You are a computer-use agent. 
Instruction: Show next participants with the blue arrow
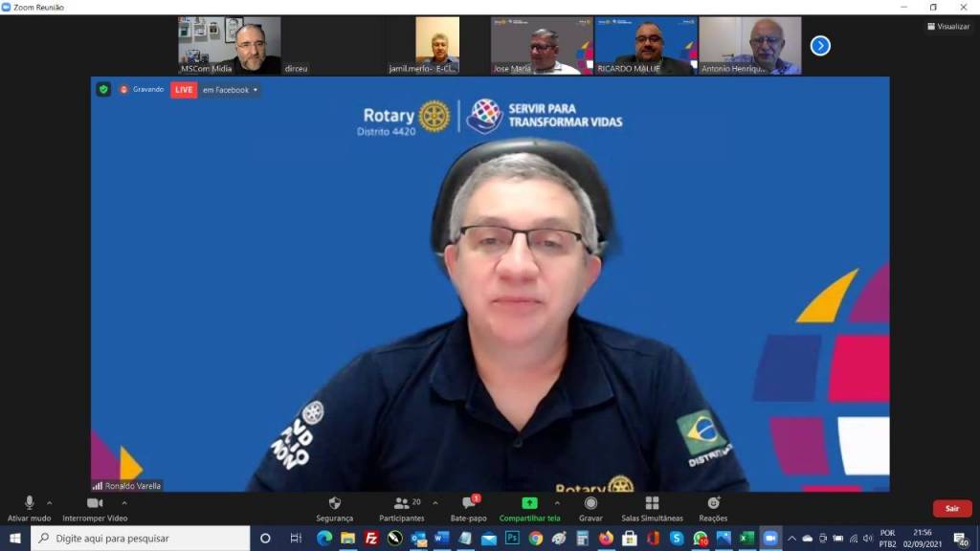tap(820, 45)
